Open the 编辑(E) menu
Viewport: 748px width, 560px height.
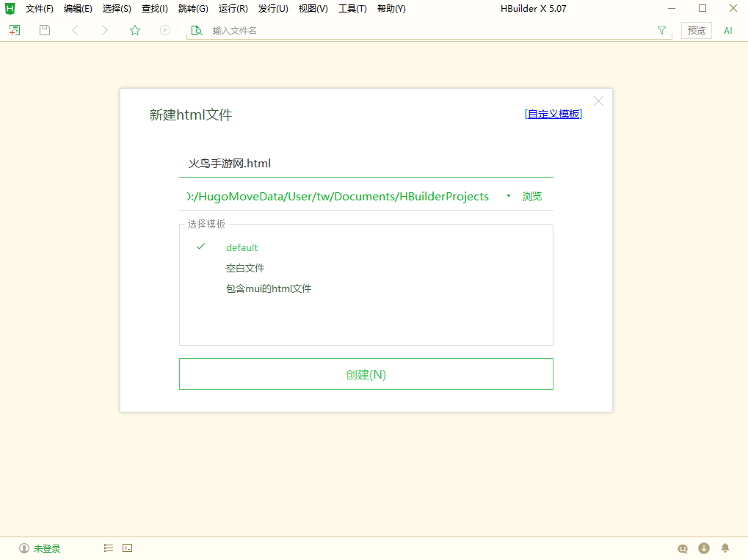click(x=78, y=9)
